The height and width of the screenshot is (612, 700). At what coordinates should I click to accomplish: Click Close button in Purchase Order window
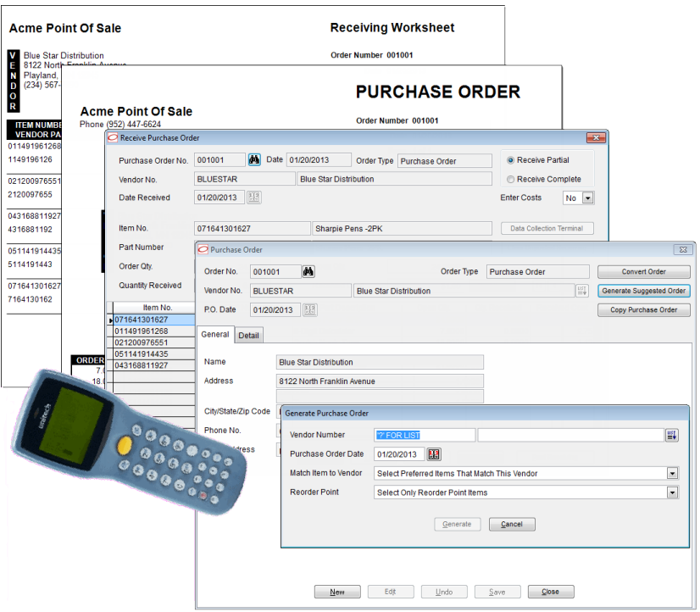551,592
